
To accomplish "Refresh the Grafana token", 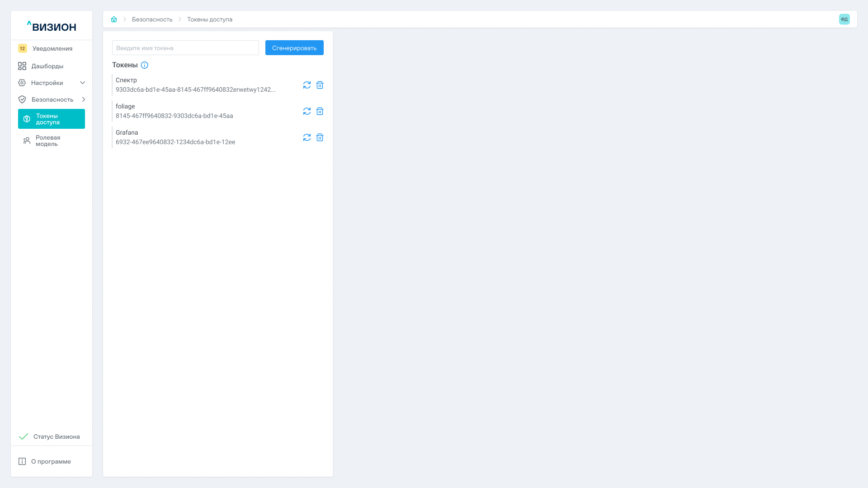I will pyautogui.click(x=307, y=137).
